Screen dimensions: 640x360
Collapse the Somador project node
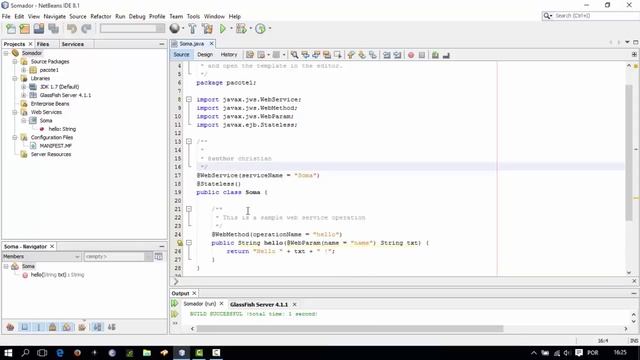6,53
